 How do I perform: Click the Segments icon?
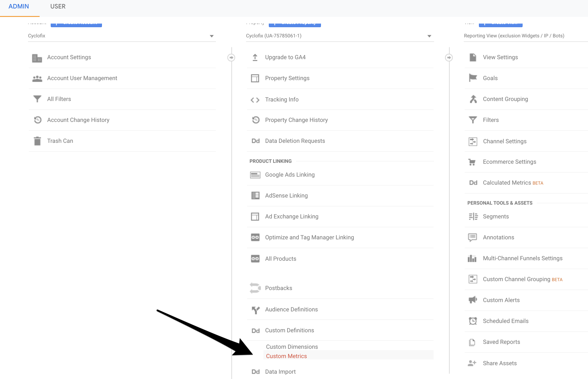point(473,217)
